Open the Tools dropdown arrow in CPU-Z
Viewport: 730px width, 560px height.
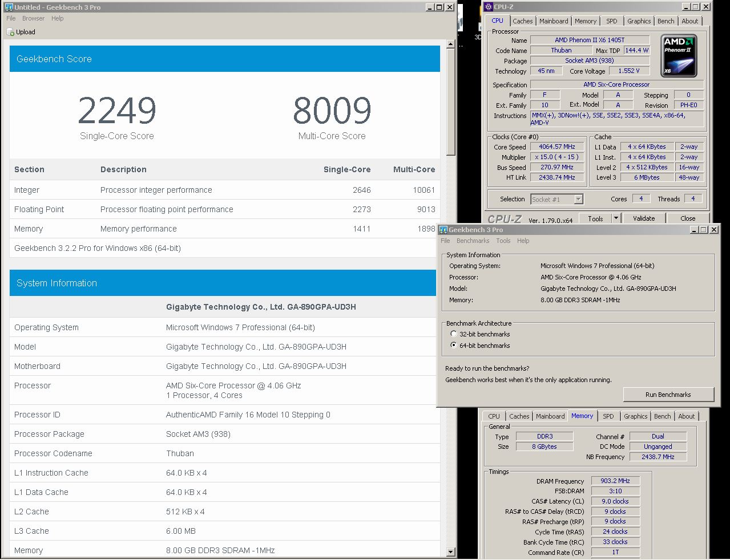point(615,218)
